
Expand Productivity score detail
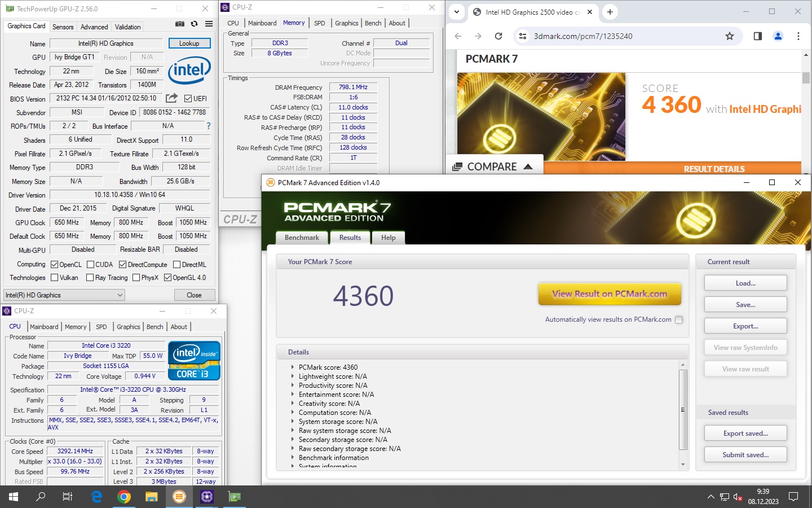pos(293,385)
